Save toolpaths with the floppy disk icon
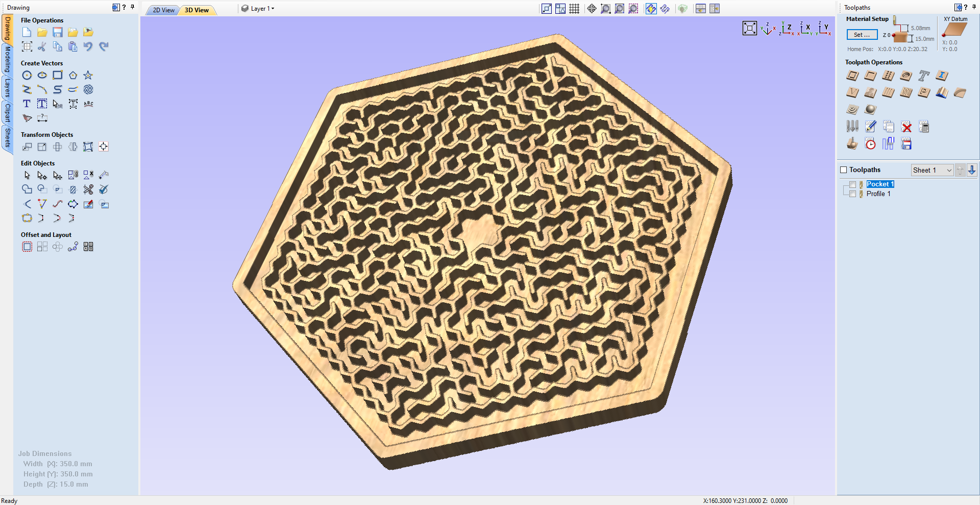Viewport: 980px width, 505px height. [906, 144]
